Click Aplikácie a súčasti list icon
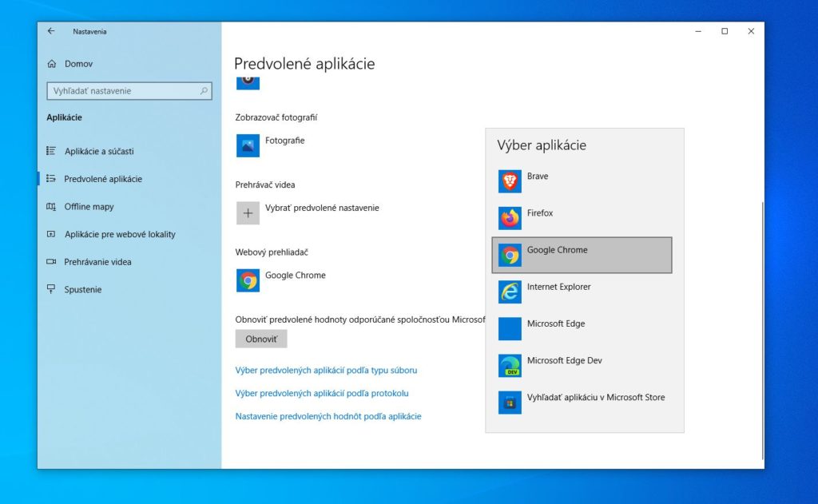 [51, 151]
